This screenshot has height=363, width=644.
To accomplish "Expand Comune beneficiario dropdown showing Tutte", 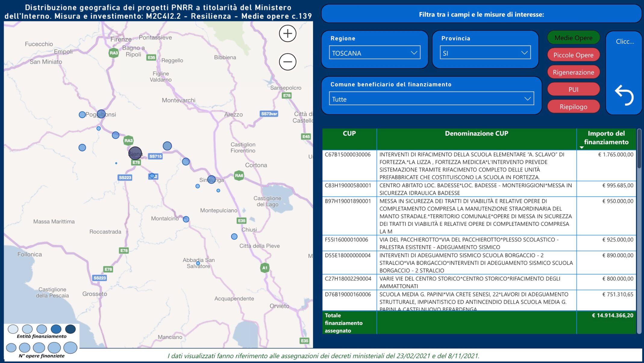I will [431, 99].
